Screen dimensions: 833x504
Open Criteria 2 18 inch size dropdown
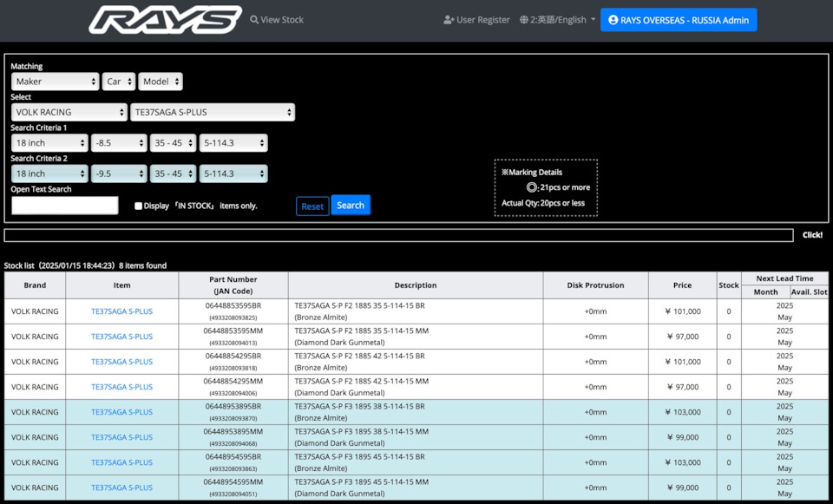[49, 173]
